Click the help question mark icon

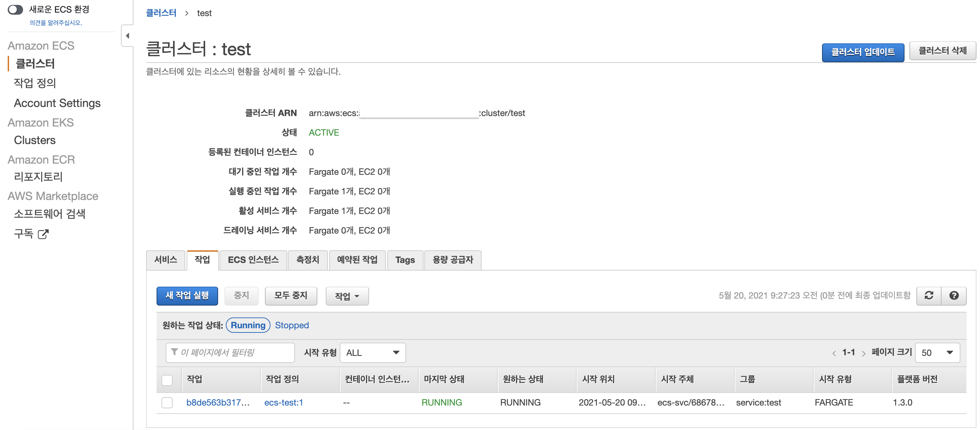(x=954, y=296)
